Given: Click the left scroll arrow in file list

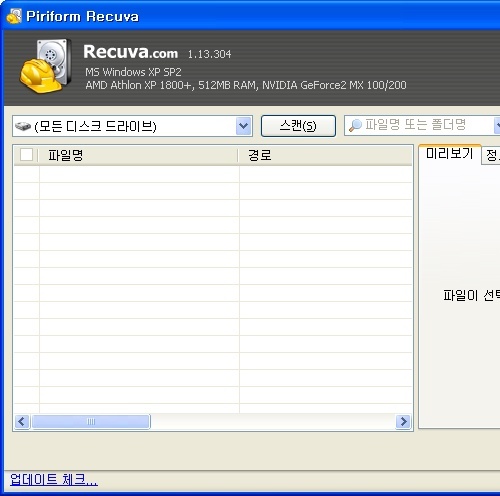Looking at the screenshot, I should click(x=22, y=422).
